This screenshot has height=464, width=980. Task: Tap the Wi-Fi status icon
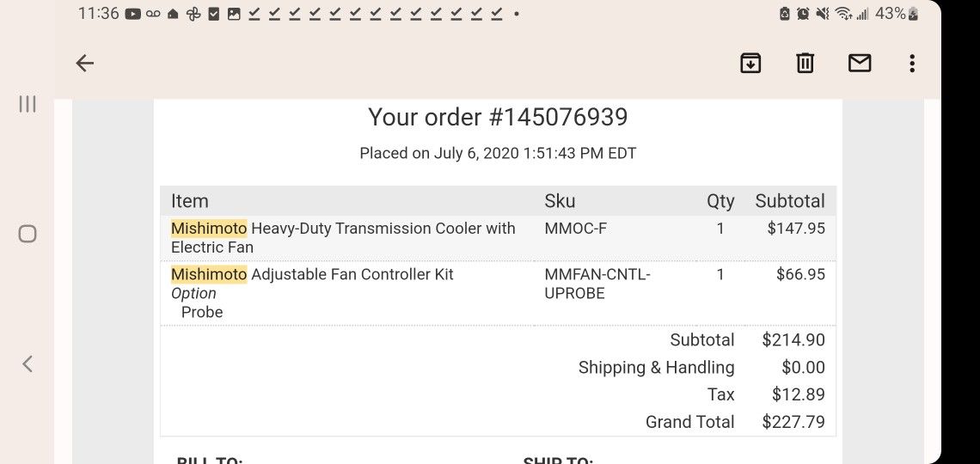coord(843,13)
